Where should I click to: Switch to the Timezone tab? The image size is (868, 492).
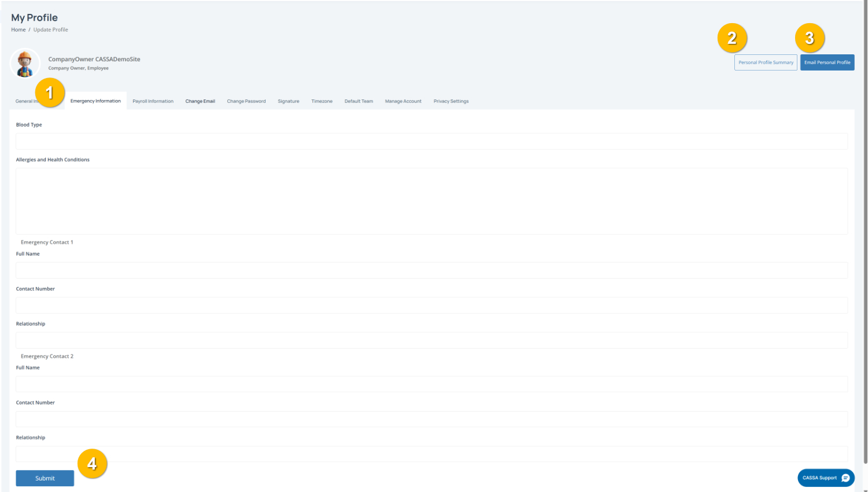pos(322,101)
